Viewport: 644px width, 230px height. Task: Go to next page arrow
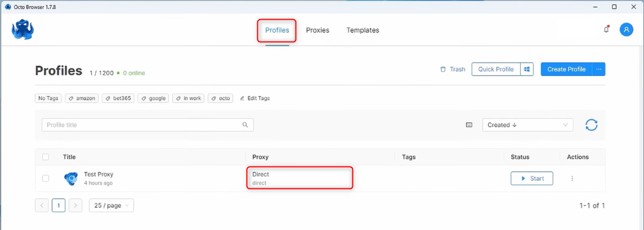(x=75, y=205)
